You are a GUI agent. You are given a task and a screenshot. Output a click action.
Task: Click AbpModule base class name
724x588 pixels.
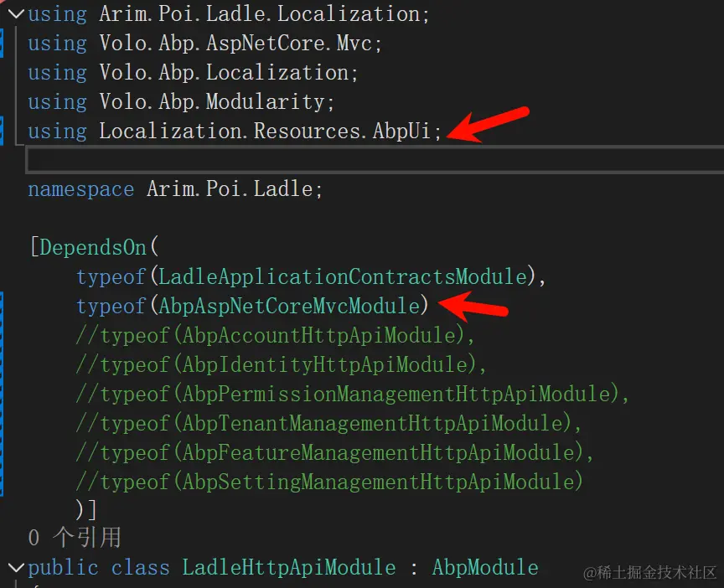[x=484, y=568]
